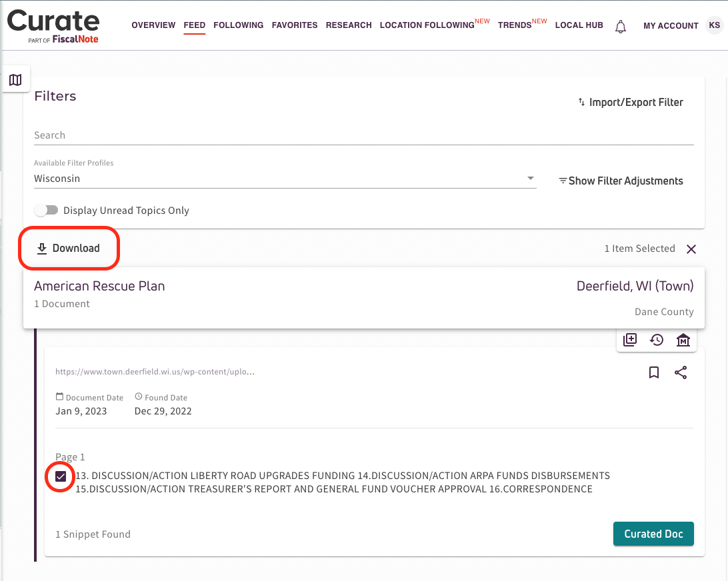Open the Following tab
Screen dimensions: 728x581
click(x=238, y=25)
